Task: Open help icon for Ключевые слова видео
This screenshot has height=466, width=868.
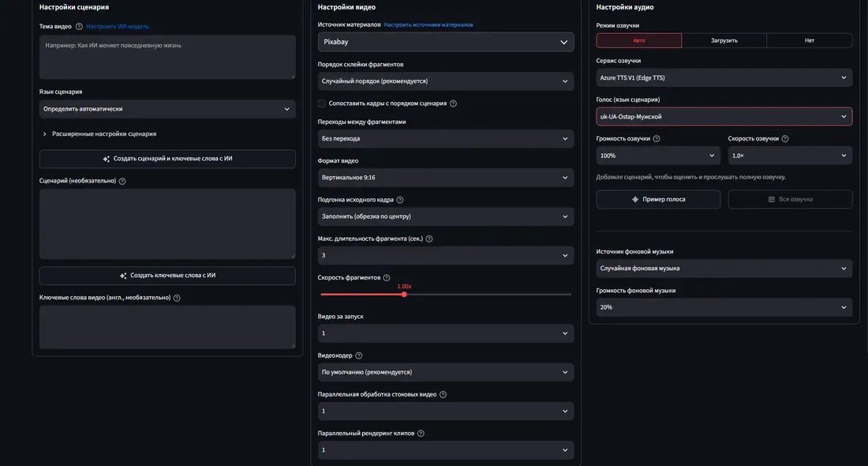Action: pos(177,298)
